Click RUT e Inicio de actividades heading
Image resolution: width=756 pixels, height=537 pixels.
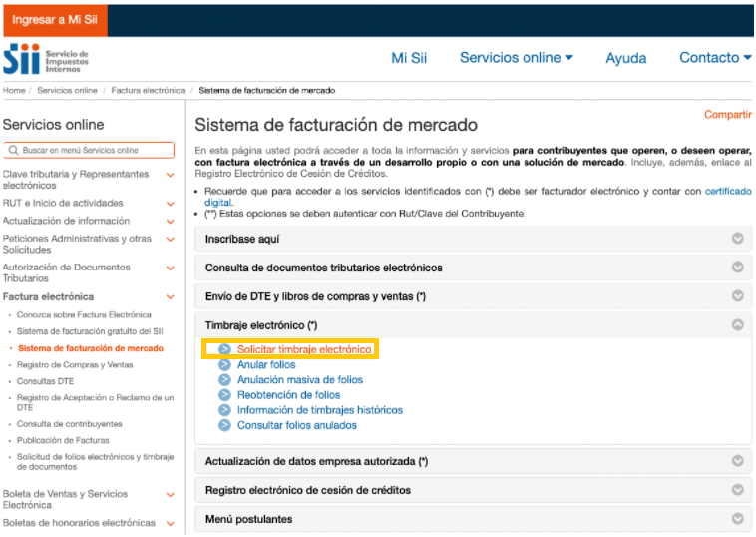click(x=63, y=204)
